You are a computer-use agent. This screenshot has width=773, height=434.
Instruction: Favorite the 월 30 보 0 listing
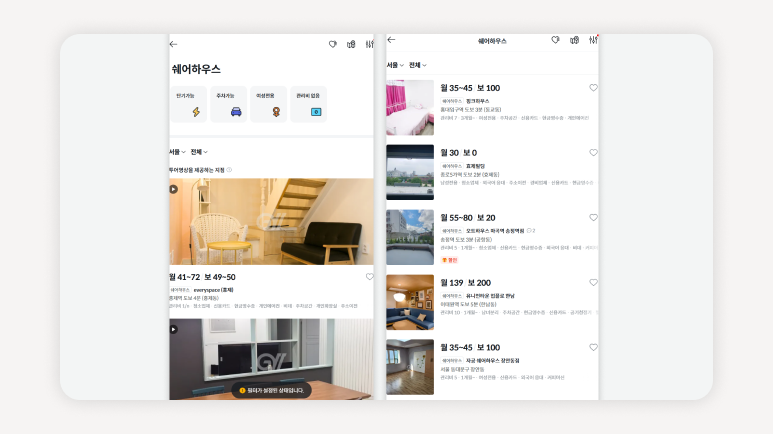(x=594, y=153)
